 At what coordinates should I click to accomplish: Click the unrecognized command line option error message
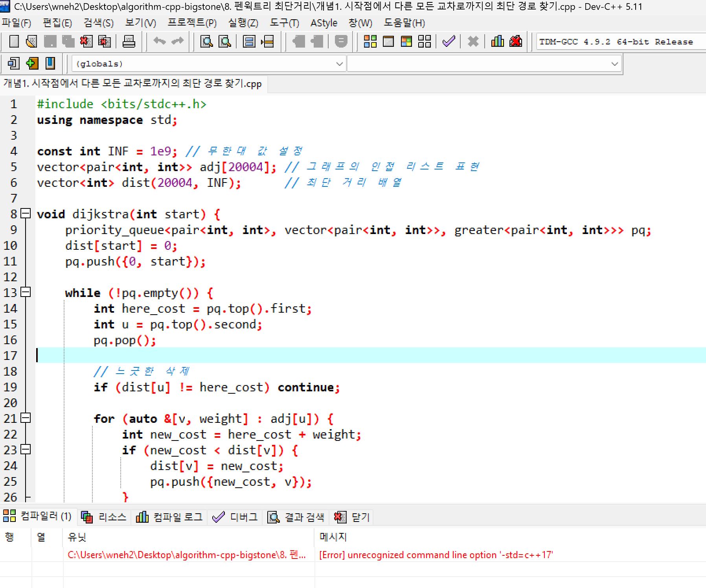click(436, 555)
